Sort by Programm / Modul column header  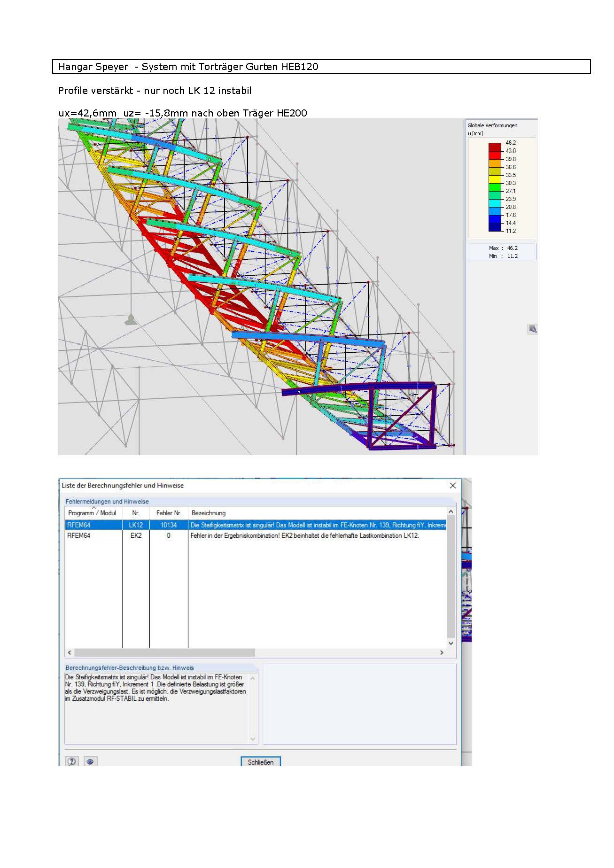pyautogui.click(x=93, y=513)
